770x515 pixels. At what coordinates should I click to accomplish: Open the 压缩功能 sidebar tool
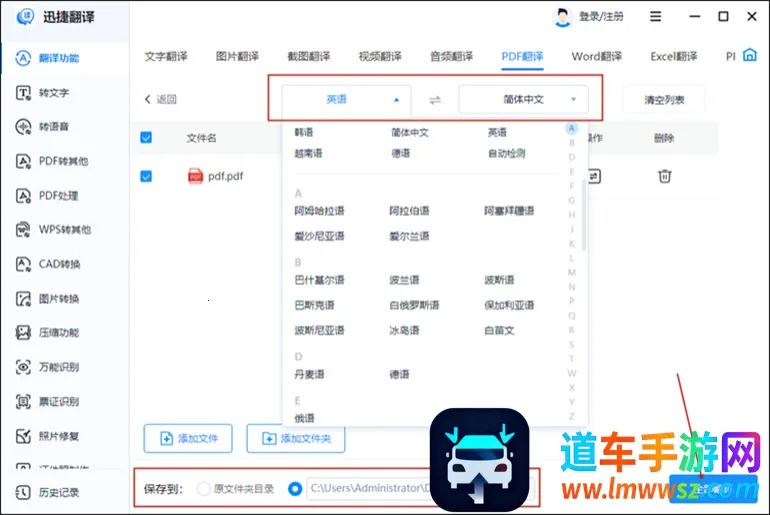tap(47, 332)
